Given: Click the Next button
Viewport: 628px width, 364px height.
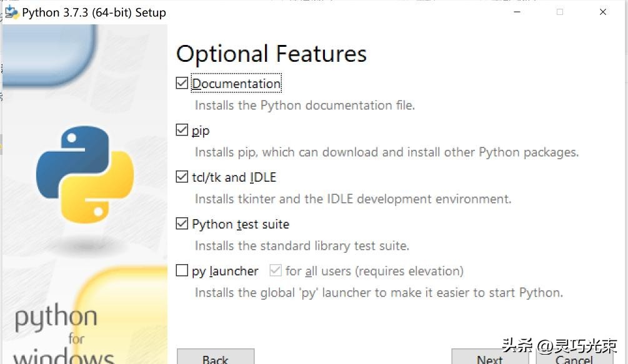Looking at the screenshot, I should [489, 358].
